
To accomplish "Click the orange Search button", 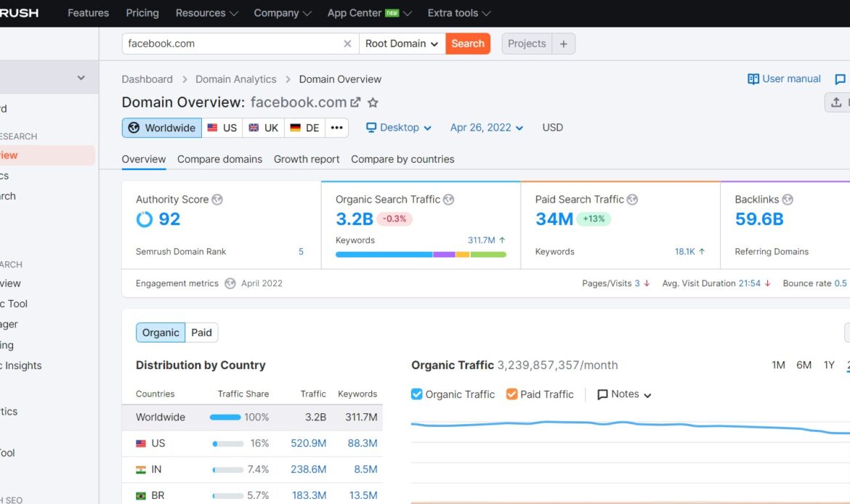I will click(468, 44).
